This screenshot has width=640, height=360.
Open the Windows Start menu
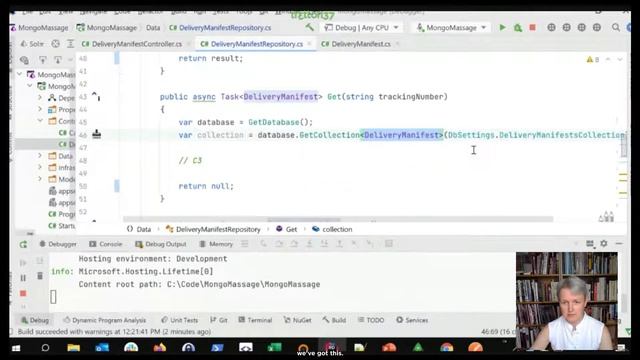16,348
